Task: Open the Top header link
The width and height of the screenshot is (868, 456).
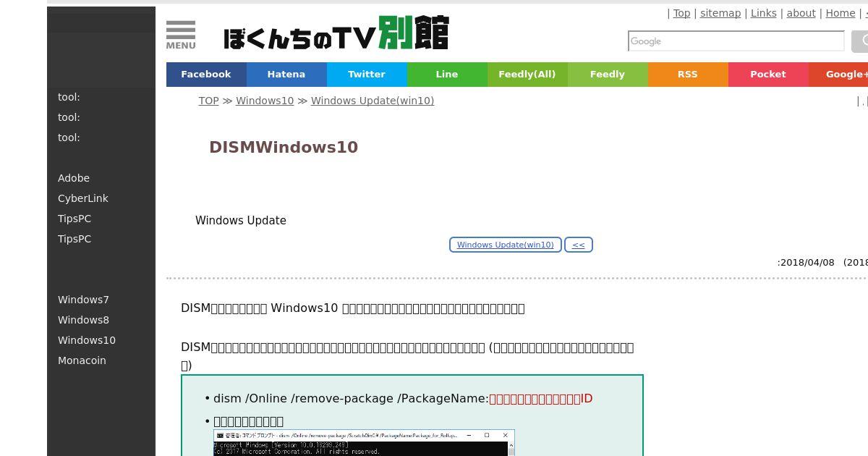Action: coord(682,13)
